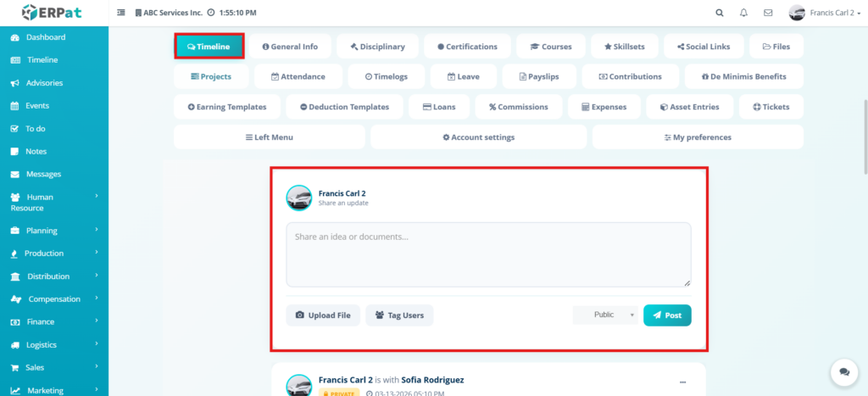Open the Earning Templates tab

[227, 107]
